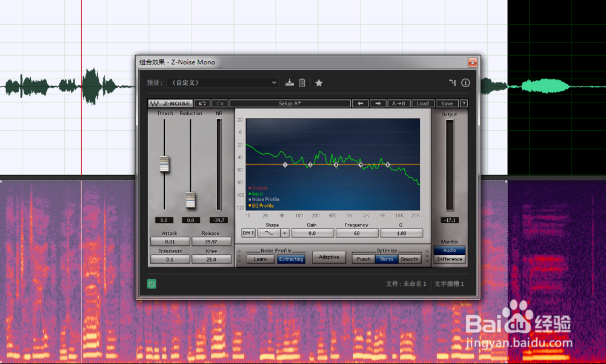Viewport: 606px width, 364px height.
Task: Select the Punch optimize mode
Action: [x=363, y=259]
